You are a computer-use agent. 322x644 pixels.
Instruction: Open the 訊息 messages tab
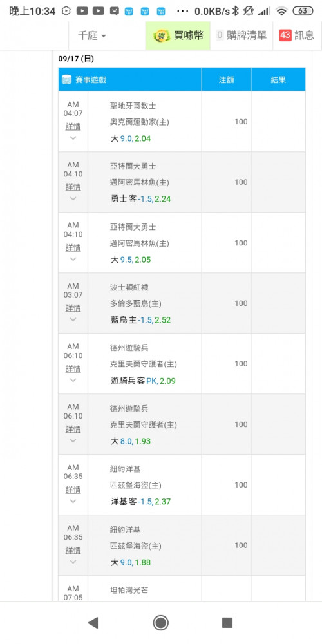point(297,35)
